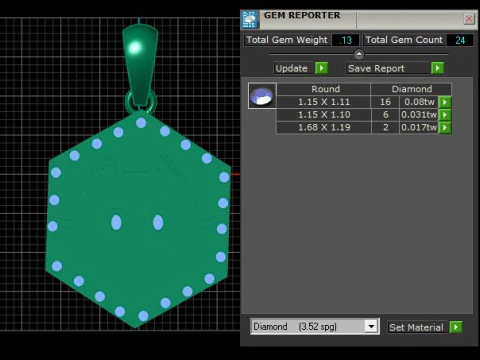480x360 pixels.
Task: Click the Gem Reporter panel icon
Action: point(250,19)
